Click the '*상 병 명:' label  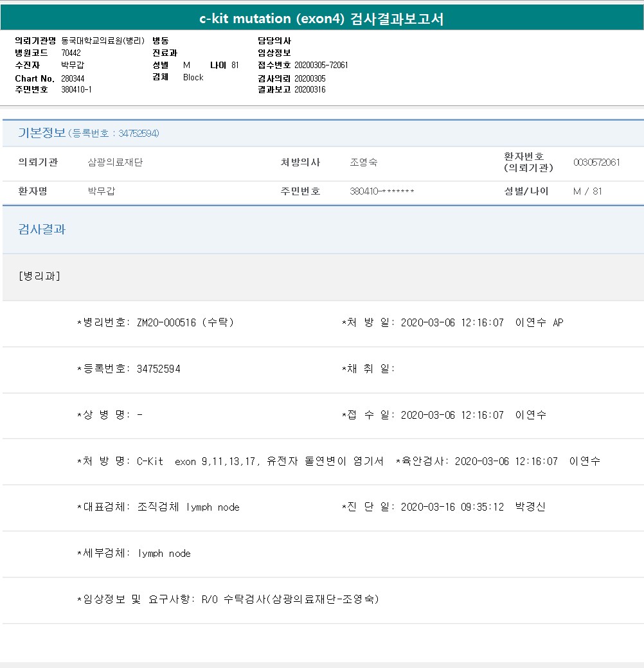point(103,415)
